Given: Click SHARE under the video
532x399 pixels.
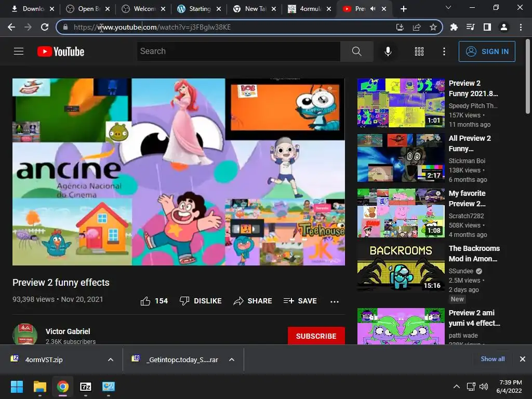Looking at the screenshot, I should click(x=253, y=301).
